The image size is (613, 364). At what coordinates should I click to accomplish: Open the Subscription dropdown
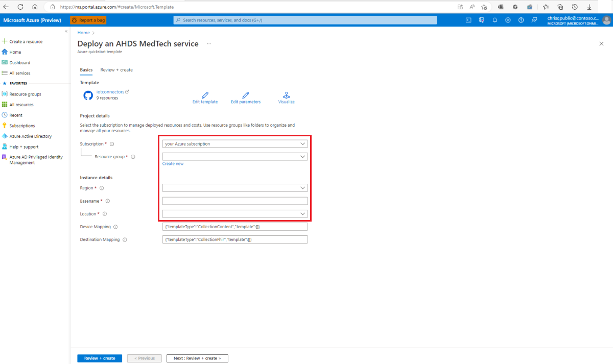(235, 144)
